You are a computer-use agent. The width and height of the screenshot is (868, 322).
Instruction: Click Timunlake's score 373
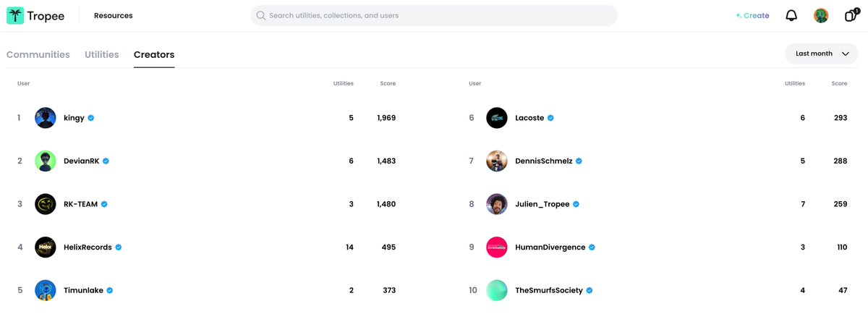click(x=388, y=290)
